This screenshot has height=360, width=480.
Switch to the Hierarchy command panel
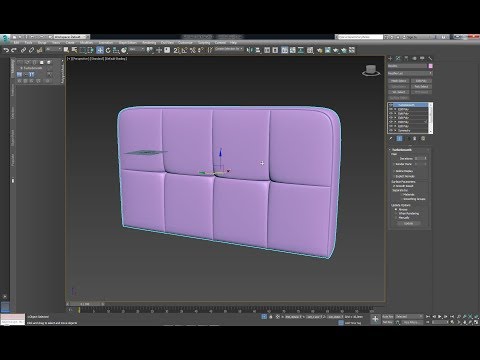point(406,58)
